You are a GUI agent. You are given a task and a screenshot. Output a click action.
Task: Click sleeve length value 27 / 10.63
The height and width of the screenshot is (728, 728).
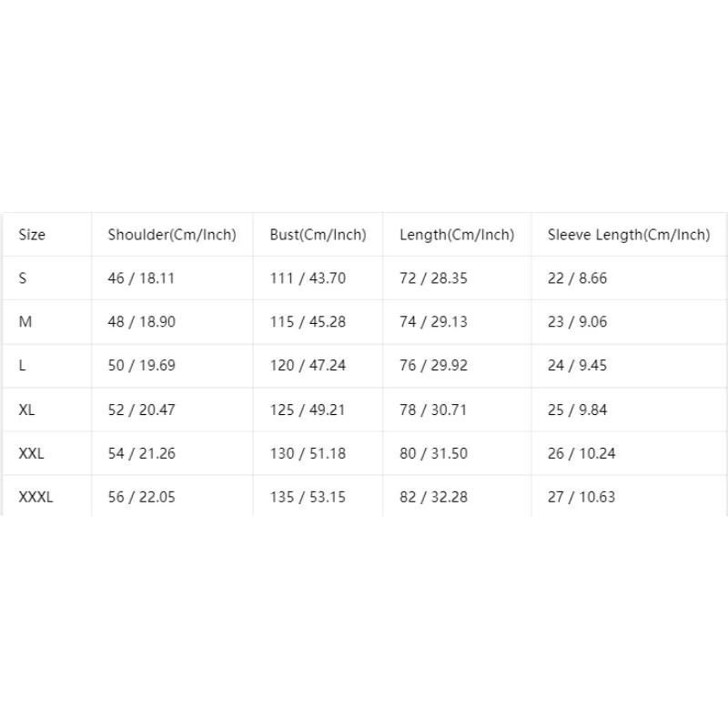click(x=581, y=497)
